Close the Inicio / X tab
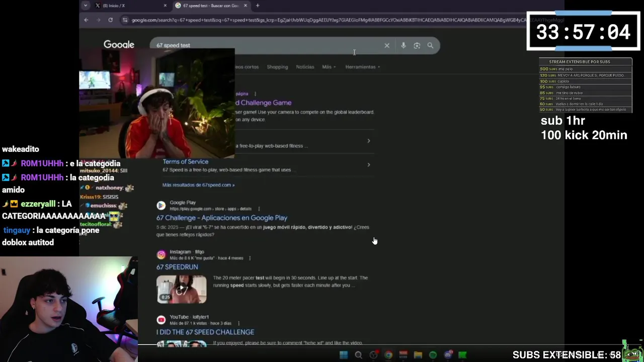This screenshot has height=362, width=644. click(x=165, y=6)
